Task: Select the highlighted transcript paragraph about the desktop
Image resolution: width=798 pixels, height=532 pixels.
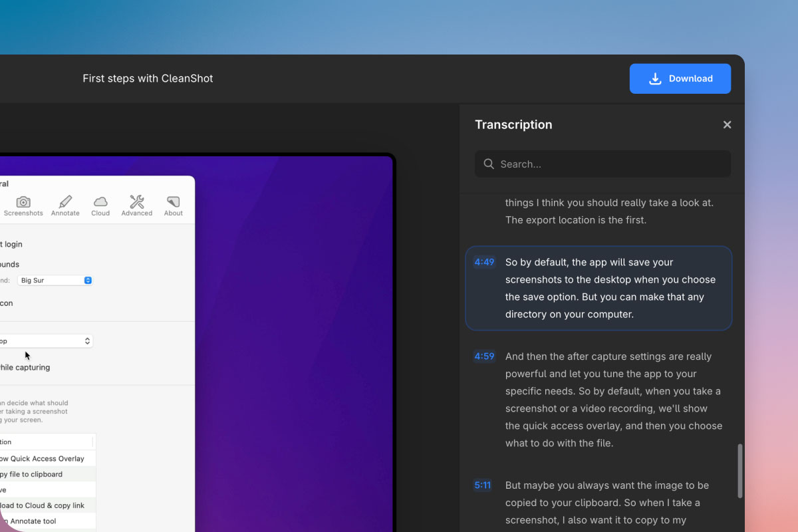Action: tap(610, 288)
